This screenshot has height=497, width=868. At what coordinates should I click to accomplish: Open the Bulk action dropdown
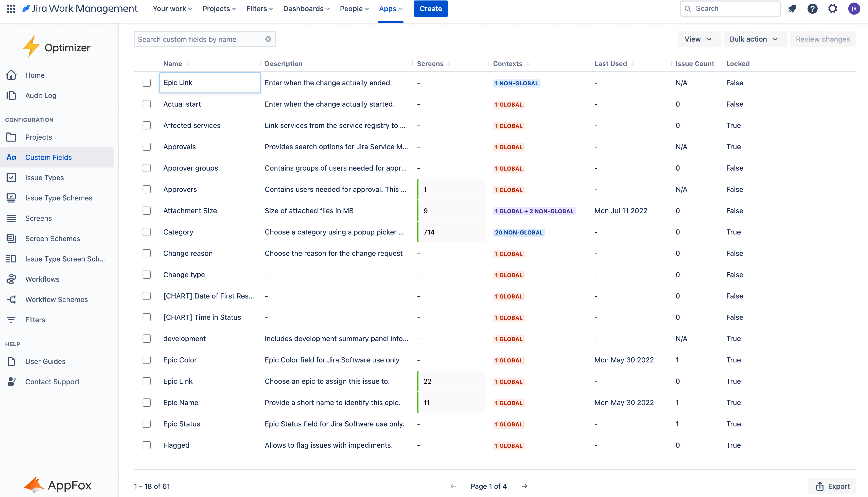[x=753, y=39]
